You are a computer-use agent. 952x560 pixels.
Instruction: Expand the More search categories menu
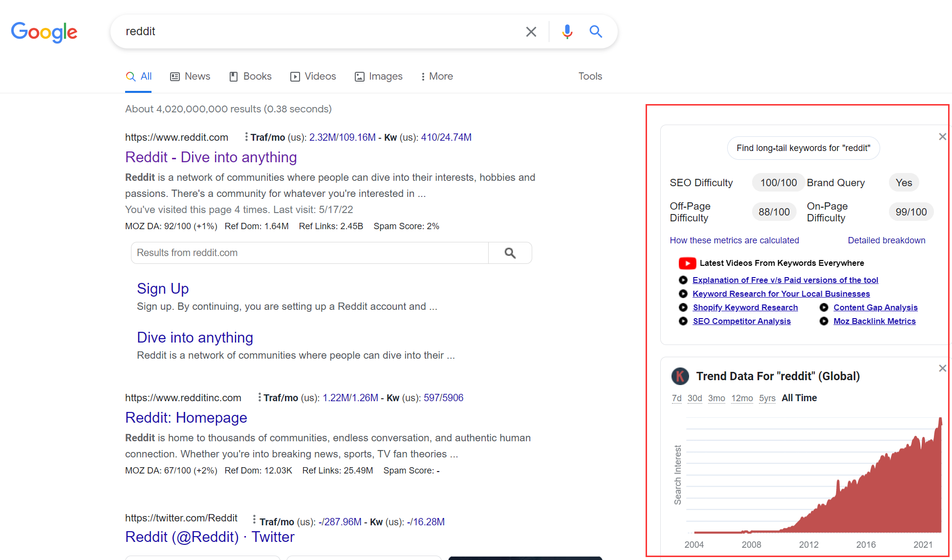(x=437, y=76)
